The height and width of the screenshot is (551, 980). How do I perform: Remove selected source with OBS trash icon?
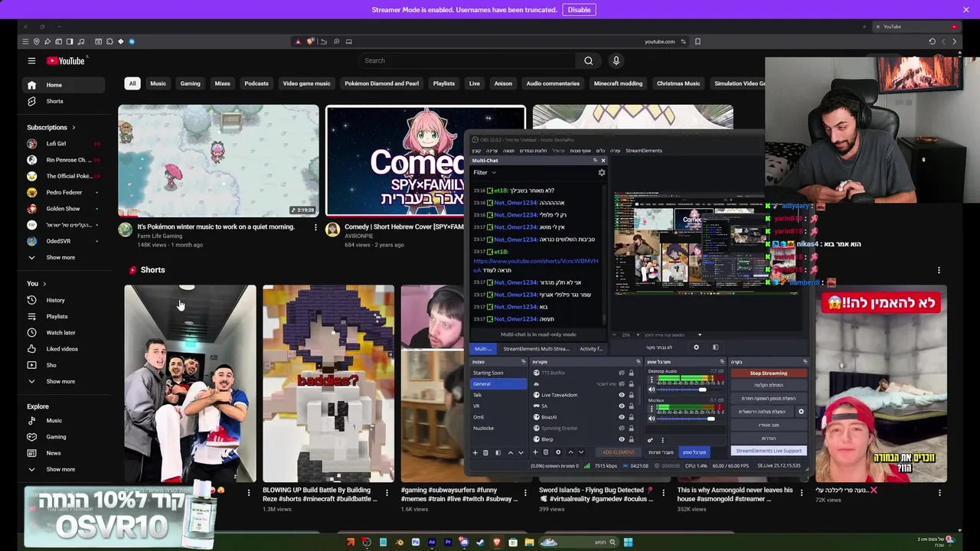coord(546,452)
